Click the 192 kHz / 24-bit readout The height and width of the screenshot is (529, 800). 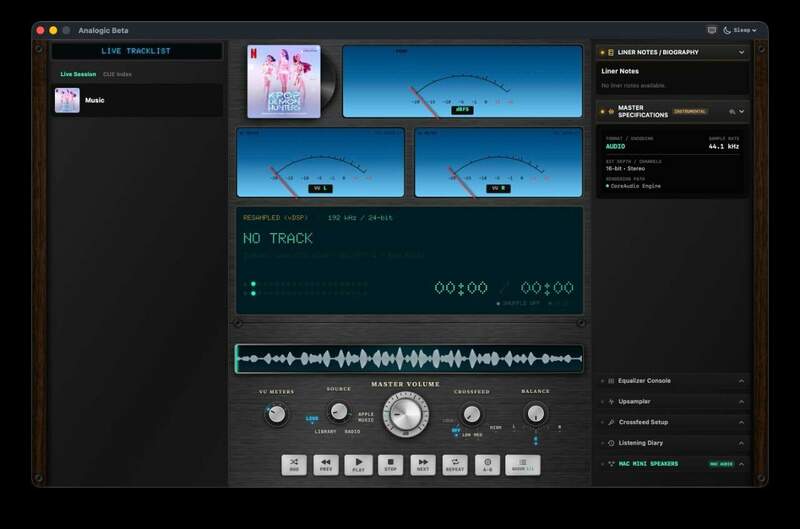coord(360,218)
